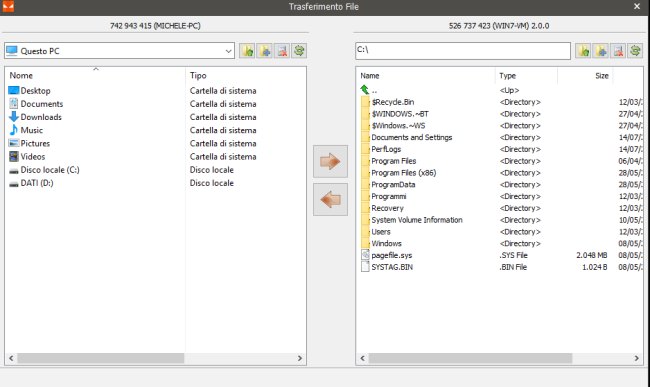Refresh the remote file list
Screen dimensions: 650x387
point(635,51)
